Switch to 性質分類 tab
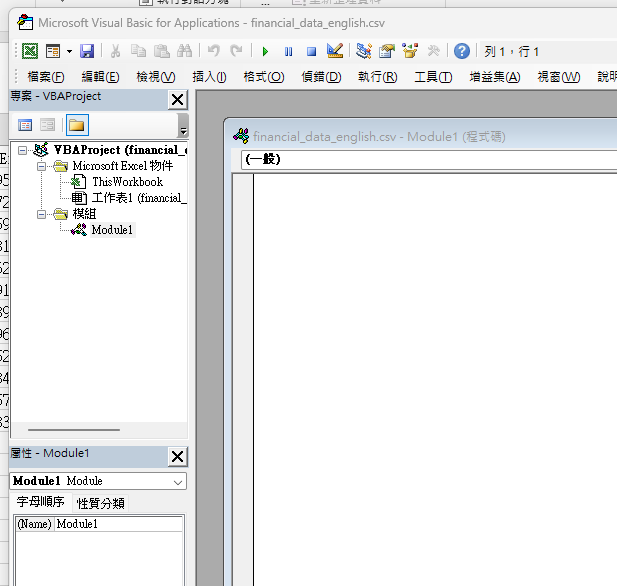The image size is (617, 586). coord(100,503)
